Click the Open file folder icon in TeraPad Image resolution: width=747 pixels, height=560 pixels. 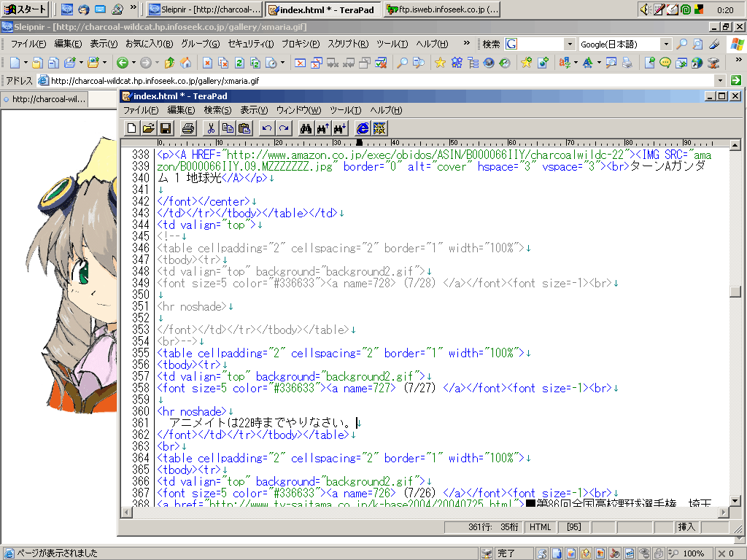click(x=149, y=128)
